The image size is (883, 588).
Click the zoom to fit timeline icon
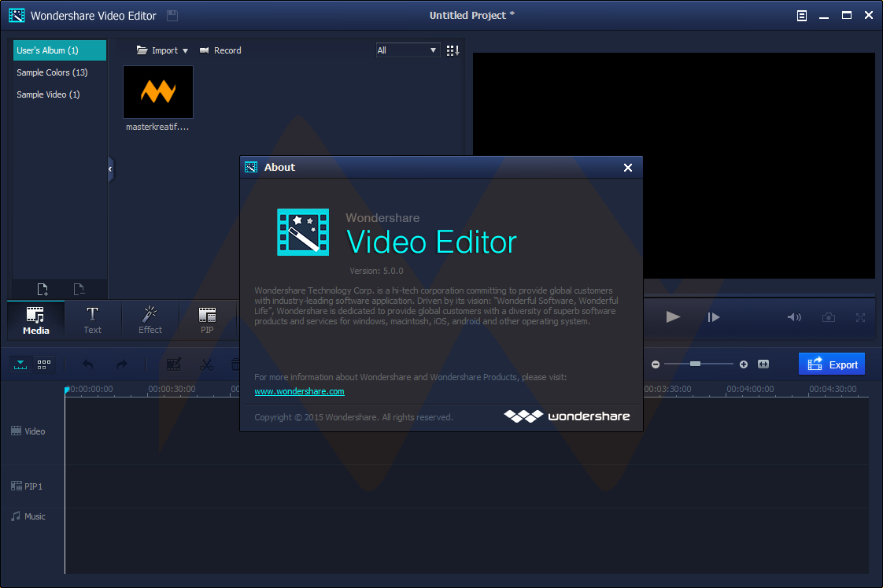pos(763,364)
